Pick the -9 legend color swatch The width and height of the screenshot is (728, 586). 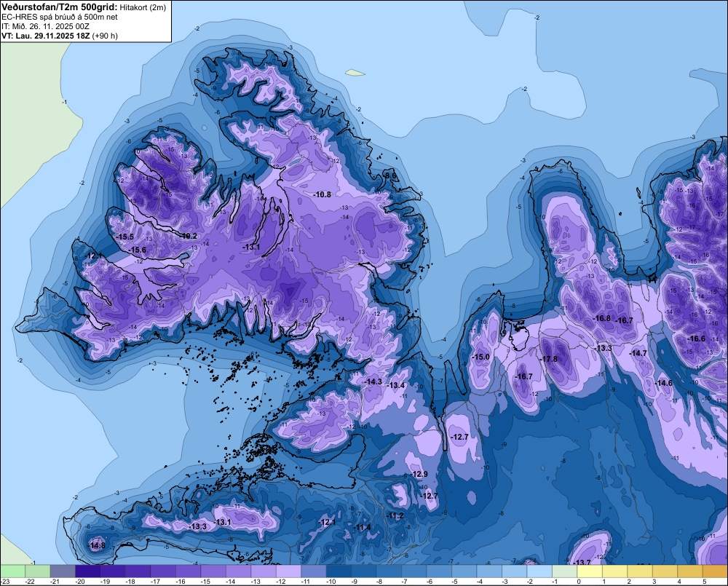coord(363,571)
